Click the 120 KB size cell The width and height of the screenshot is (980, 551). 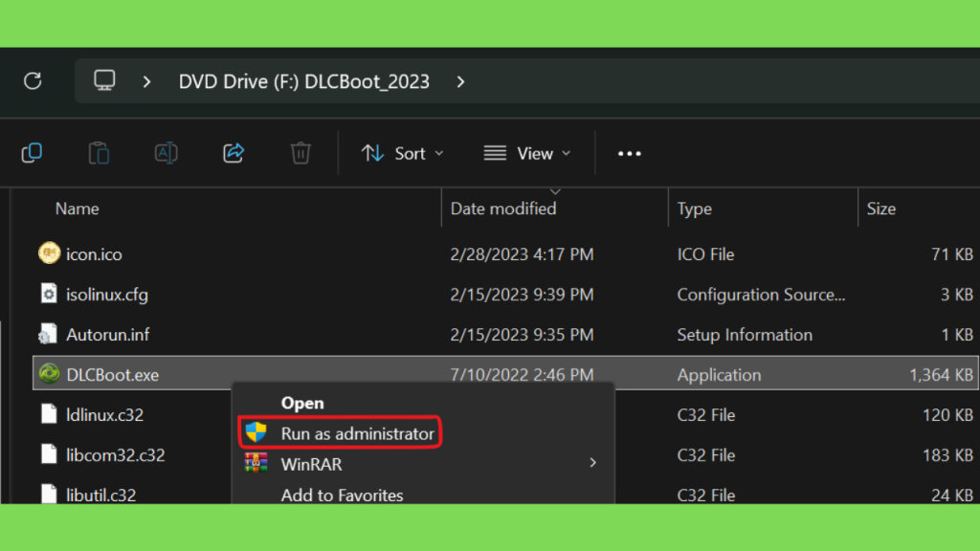(947, 415)
